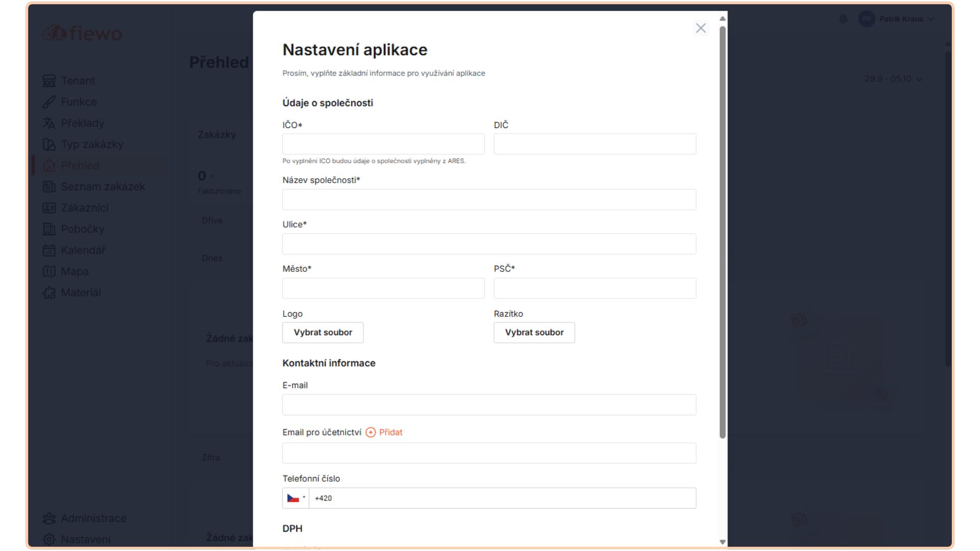Open the Czech flag country code dropdown
Screen dimensions: 980x551
296,498
